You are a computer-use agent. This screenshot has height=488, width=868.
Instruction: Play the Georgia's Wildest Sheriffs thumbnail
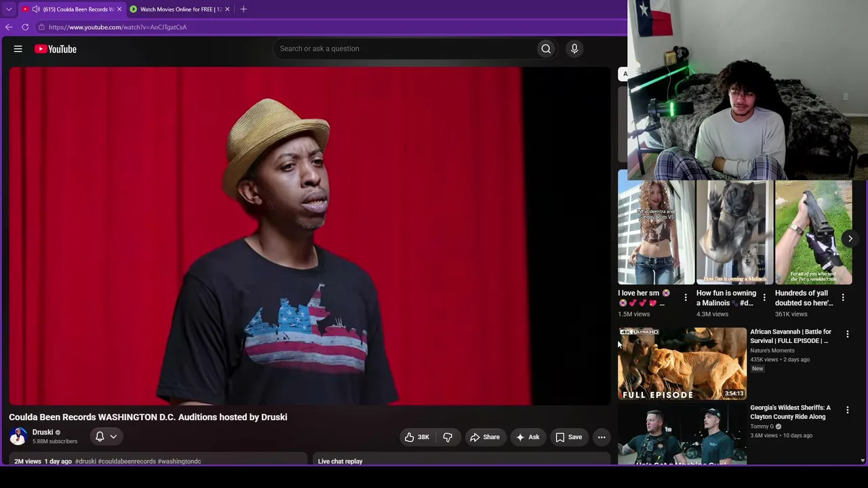click(682, 434)
